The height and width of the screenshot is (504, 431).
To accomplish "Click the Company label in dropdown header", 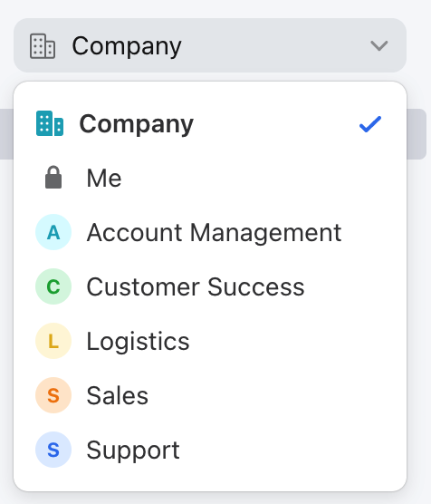I will pyautogui.click(x=127, y=46).
